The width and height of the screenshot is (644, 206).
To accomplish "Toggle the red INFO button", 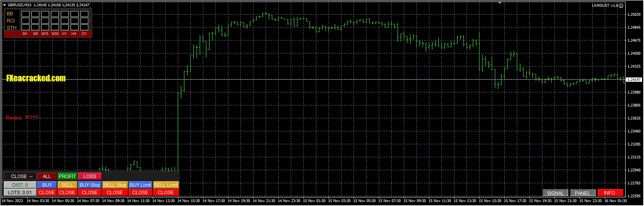I will [609, 193].
